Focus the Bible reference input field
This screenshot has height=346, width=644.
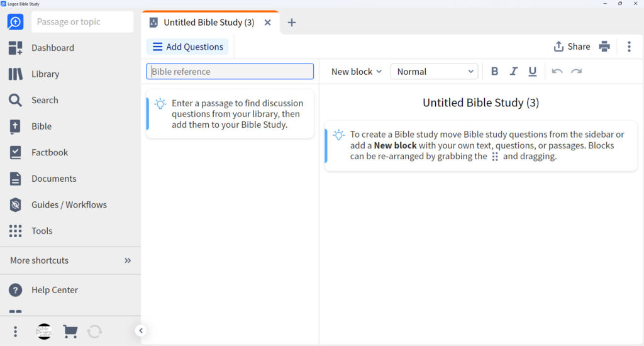coord(230,72)
